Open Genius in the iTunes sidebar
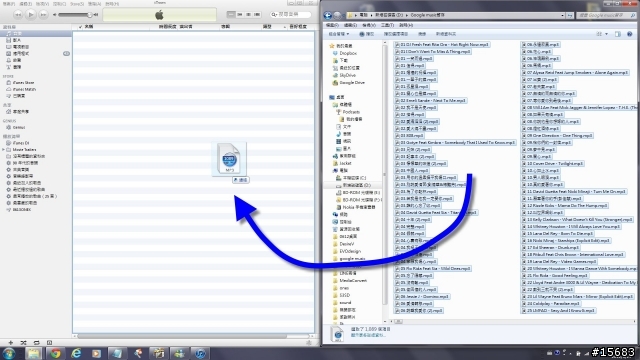The image size is (640, 360). [x=19, y=127]
